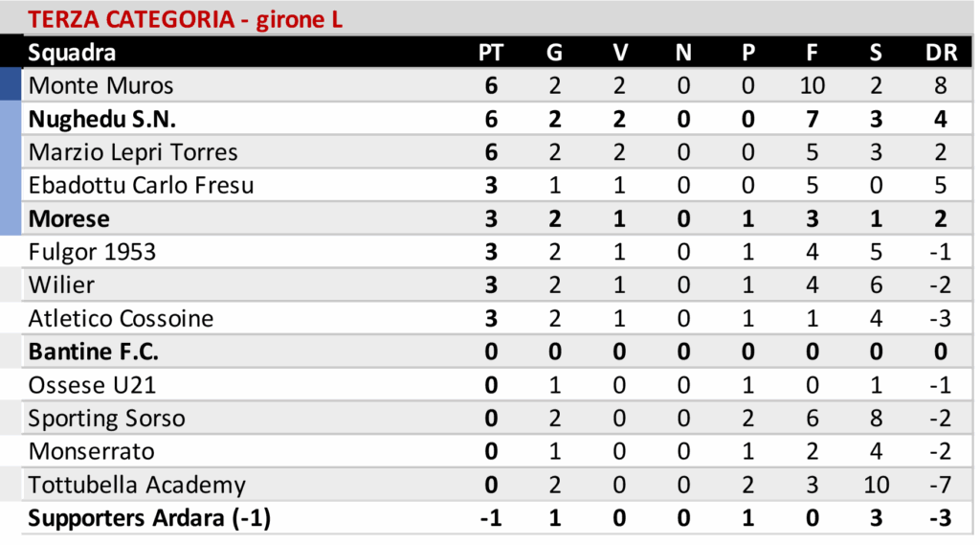
Task: Select the Supporters Ardara (-1) row
Action: coord(497,518)
